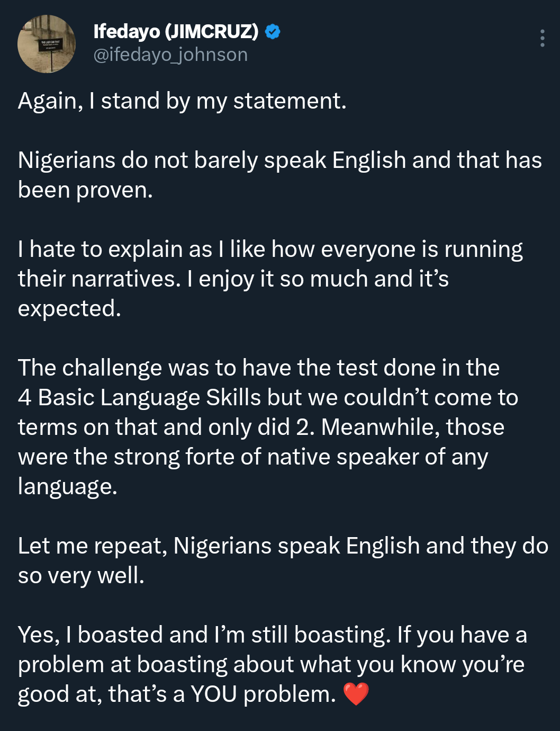Viewport: 560px width, 731px height.
Task: Open the three-dot more options menu
Action: pos(542,38)
